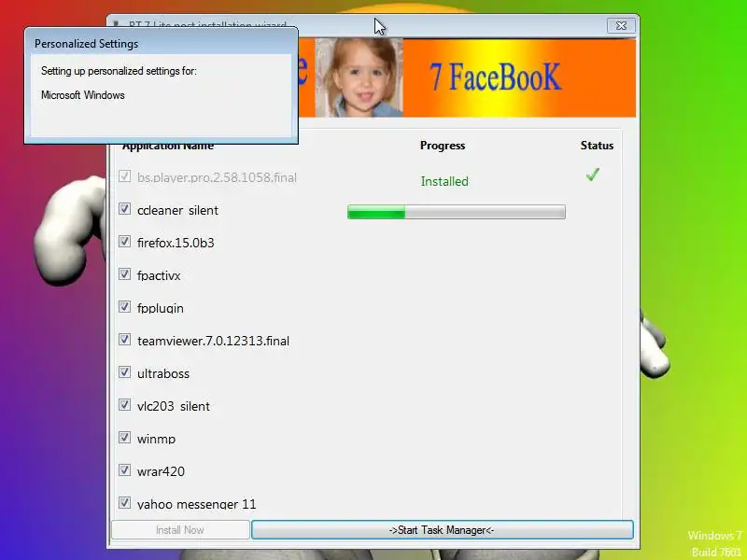The height and width of the screenshot is (560, 747).
Task: Click the Personalized Settings dialog title
Action: pos(86,44)
